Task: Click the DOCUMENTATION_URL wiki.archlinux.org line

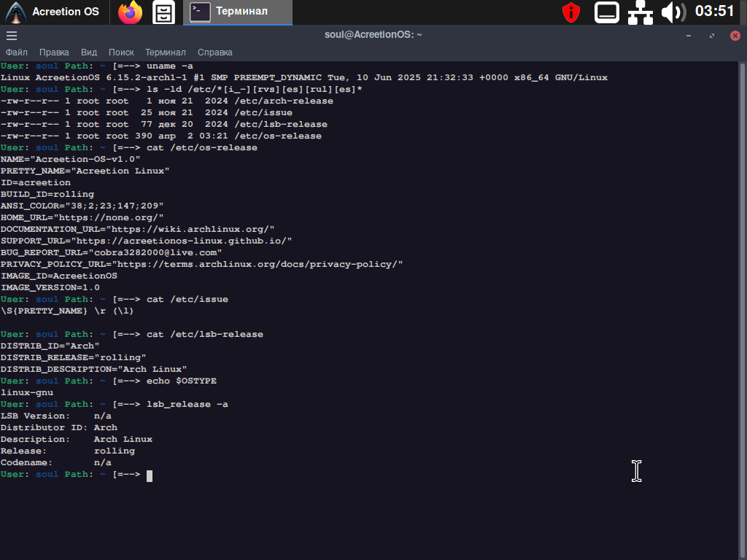Action: click(138, 230)
